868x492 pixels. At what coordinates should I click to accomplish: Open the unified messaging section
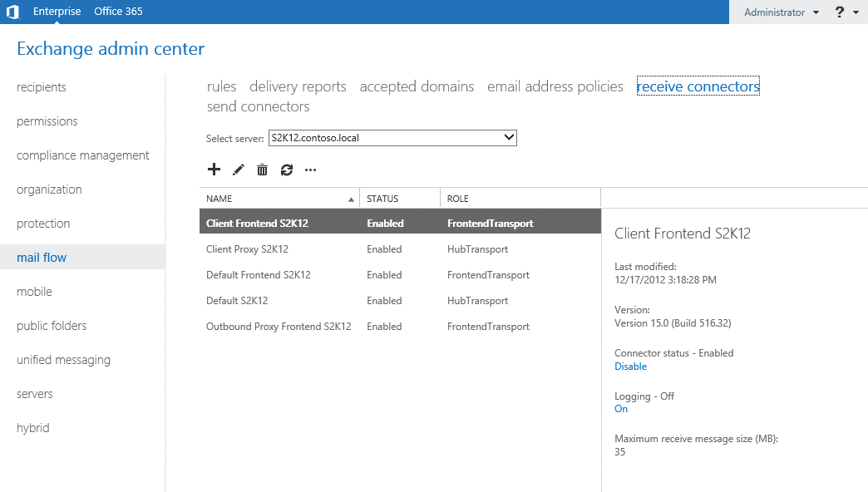[x=63, y=359]
